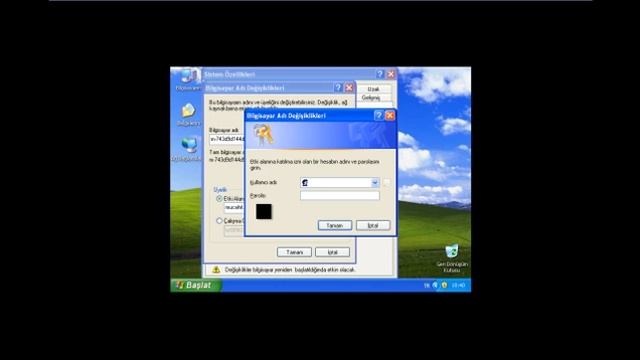
Task: Click the warning icon beside restart notice
Action: 216,270
